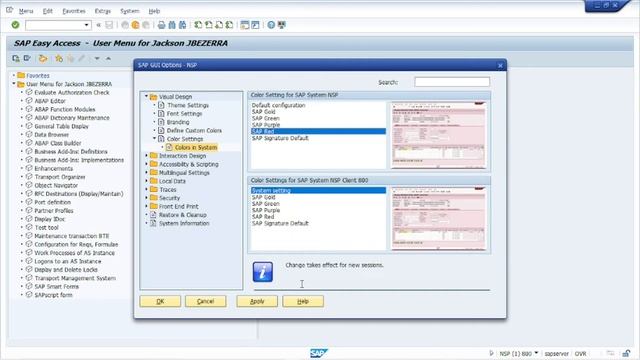Click the User Menu icon in the application toolbar
Viewport: 640px width, 360px height.
click(x=16, y=58)
